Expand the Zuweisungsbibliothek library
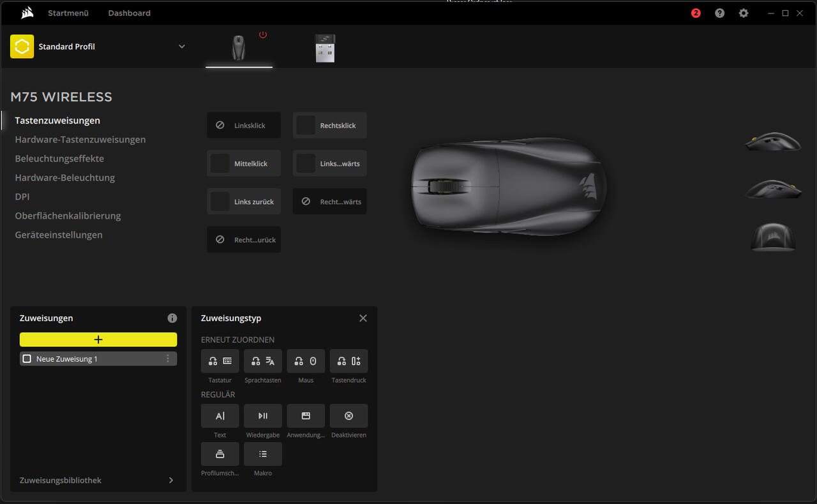The width and height of the screenshot is (817, 504). (171, 480)
